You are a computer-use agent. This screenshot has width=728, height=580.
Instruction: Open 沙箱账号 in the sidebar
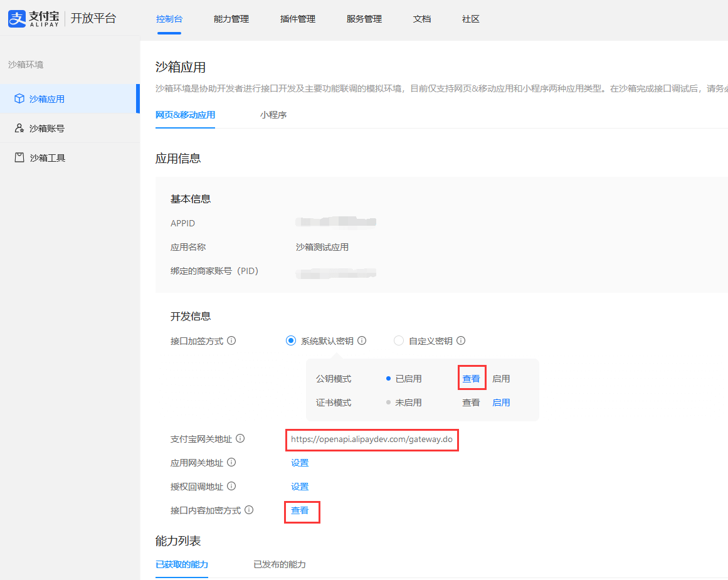tap(70, 128)
